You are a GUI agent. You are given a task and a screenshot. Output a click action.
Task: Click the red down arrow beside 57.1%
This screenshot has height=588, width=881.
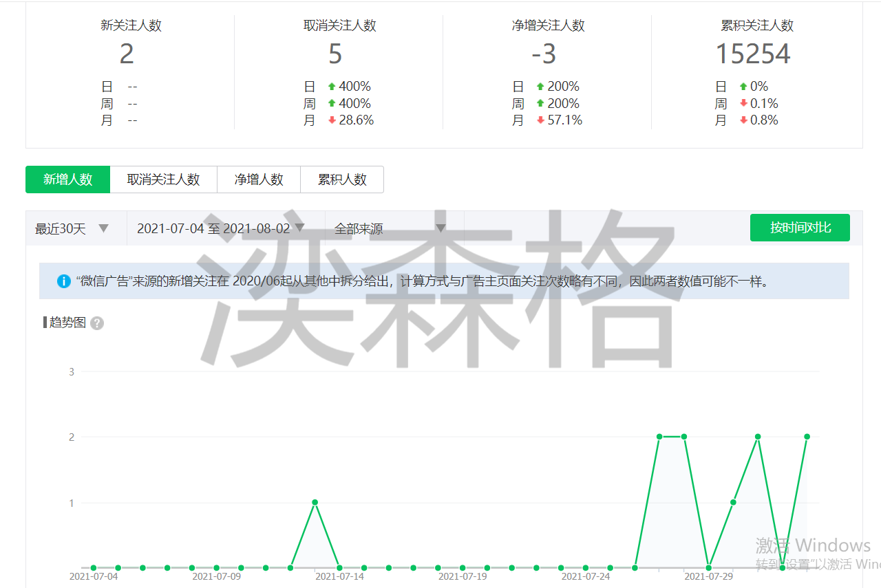point(540,120)
